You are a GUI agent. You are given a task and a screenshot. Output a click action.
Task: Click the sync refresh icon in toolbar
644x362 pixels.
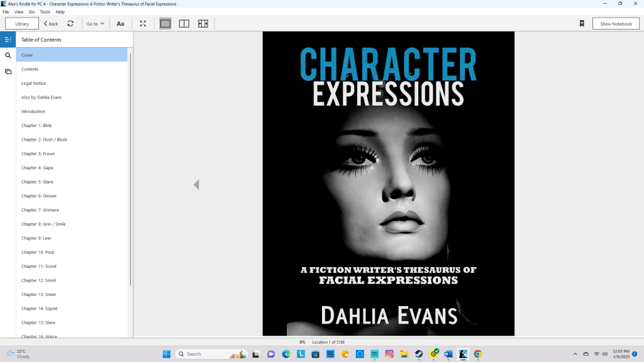click(x=70, y=24)
